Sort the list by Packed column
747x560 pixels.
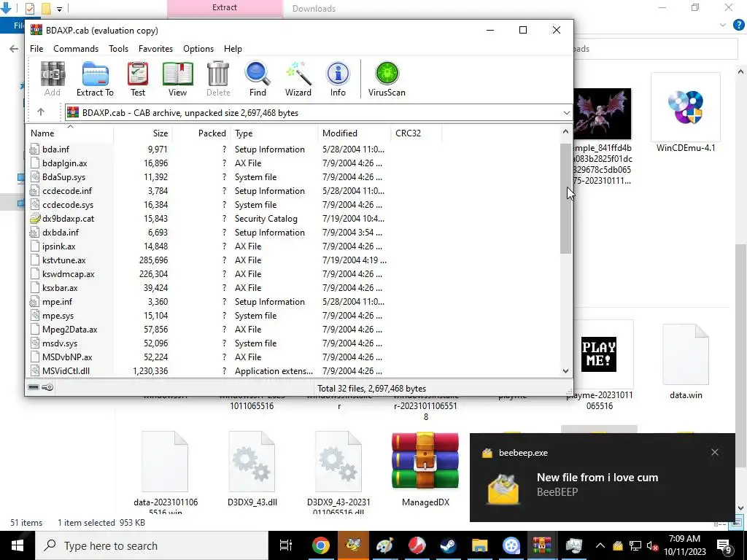pos(201,133)
